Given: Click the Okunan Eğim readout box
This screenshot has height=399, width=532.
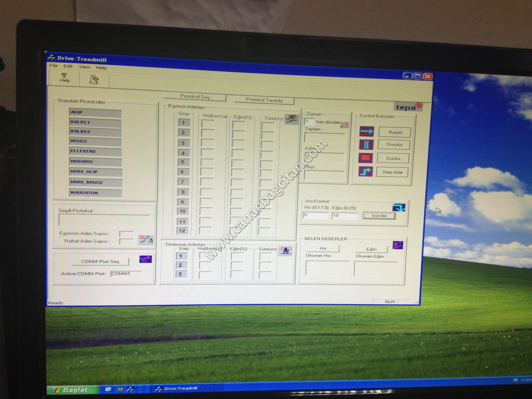Looking at the screenshot, I should click(x=376, y=269).
